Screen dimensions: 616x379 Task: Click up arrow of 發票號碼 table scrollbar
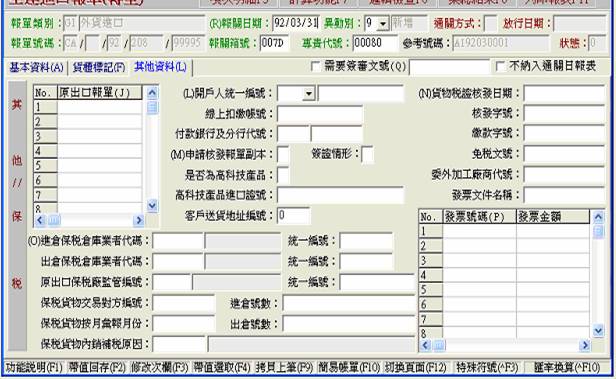tap(598, 217)
